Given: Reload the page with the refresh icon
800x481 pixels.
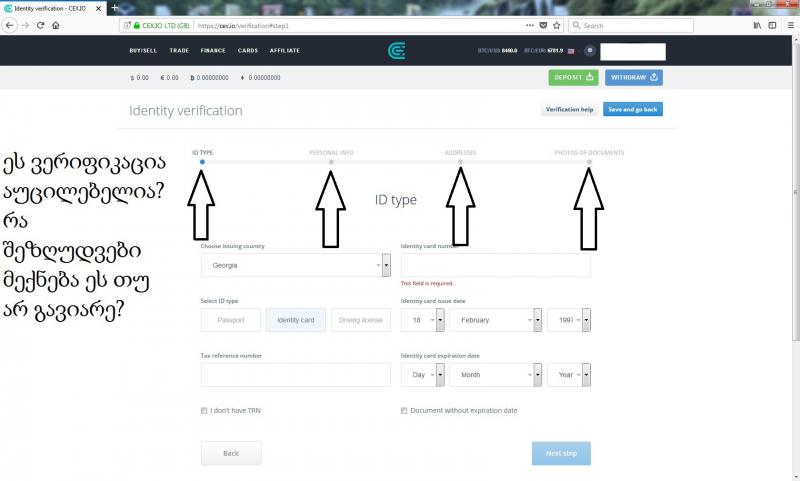Looking at the screenshot, I should click(x=40, y=25).
